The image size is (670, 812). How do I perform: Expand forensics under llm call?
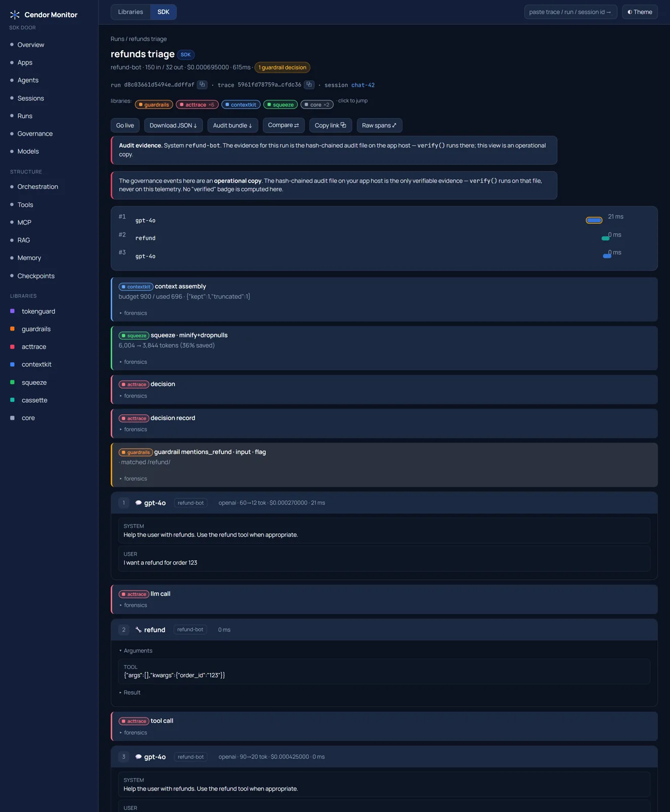[x=133, y=605]
